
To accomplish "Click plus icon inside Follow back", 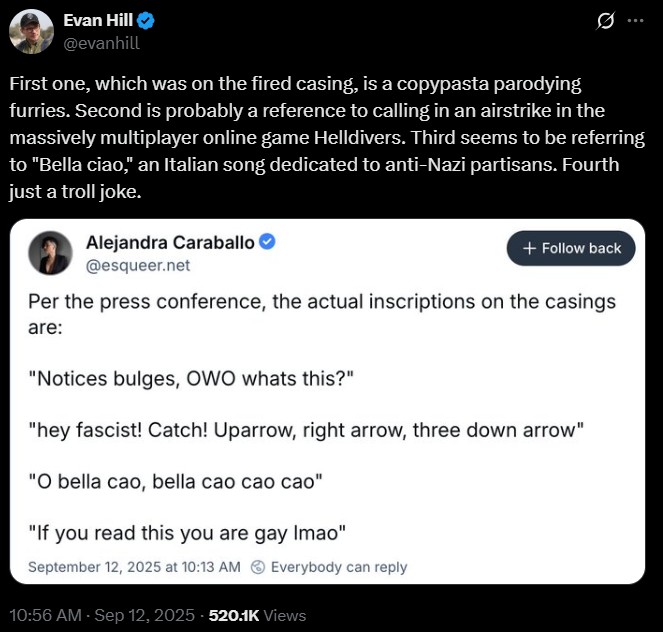I will click(530, 248).
